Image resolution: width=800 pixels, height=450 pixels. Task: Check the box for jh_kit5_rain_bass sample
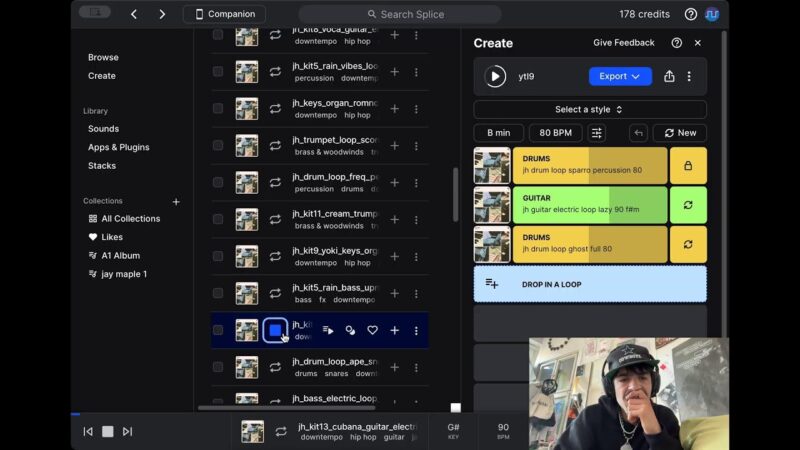point(218,293)
